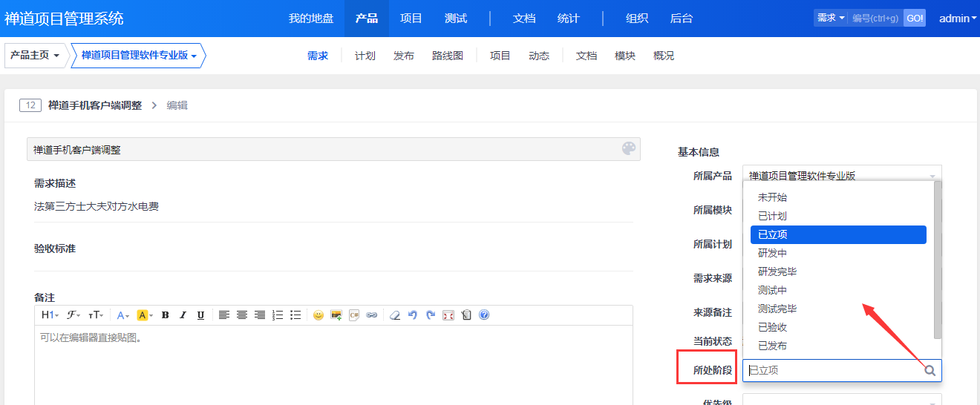Select 已立项 highlighted option
This screenshot has height=405, width=980.
[x=838, y=234]
